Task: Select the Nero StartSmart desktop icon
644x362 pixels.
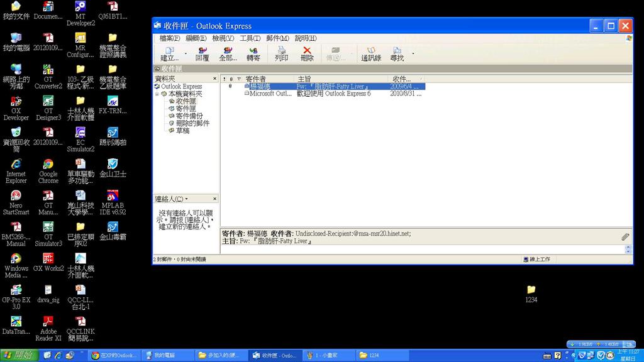Action: [x=16, y=202]
